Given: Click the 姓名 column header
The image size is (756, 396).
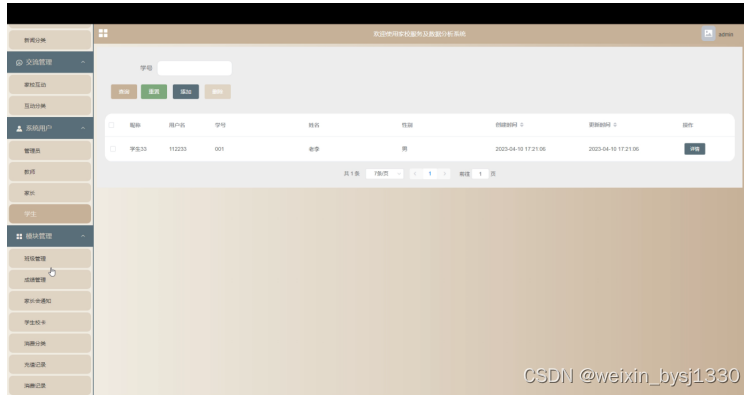Looking at the screenshot, I should (x=314, y=125).
